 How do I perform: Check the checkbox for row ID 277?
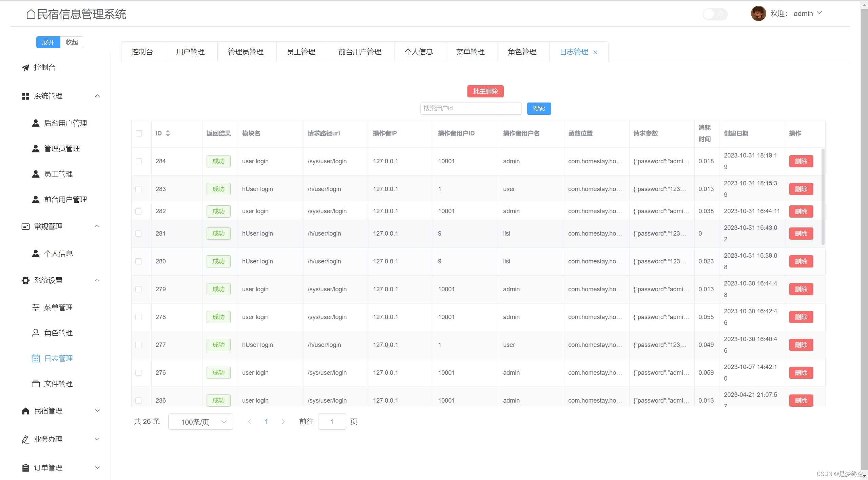139,345
